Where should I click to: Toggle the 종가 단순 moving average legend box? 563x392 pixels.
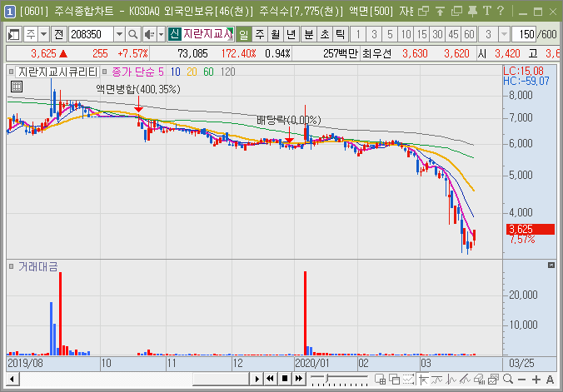[104, 72]
